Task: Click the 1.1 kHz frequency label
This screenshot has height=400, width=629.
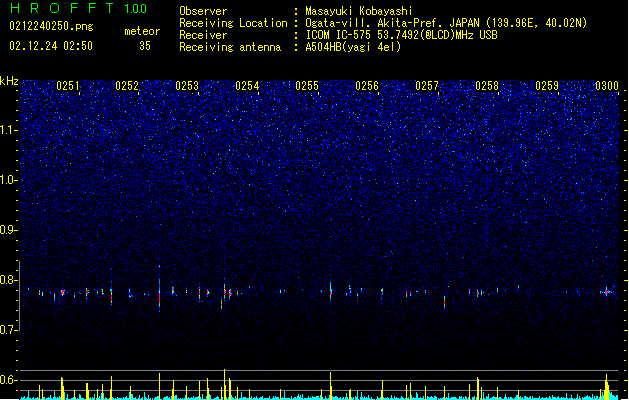Action: click(8, 130)
